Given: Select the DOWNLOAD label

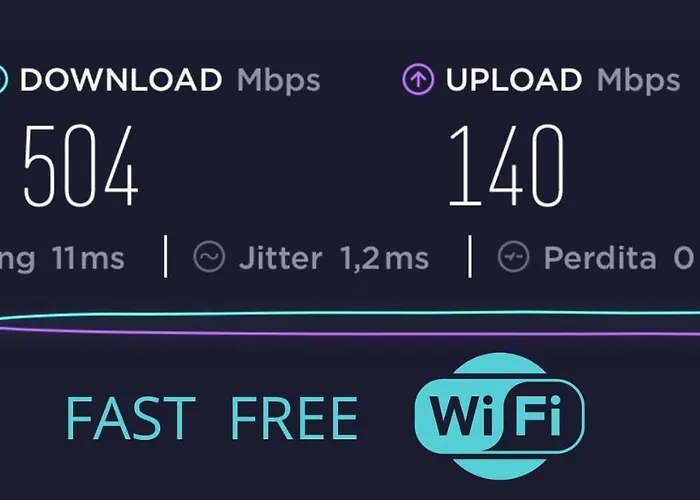Looking at the screenshot, I should [x=121, y=80].
